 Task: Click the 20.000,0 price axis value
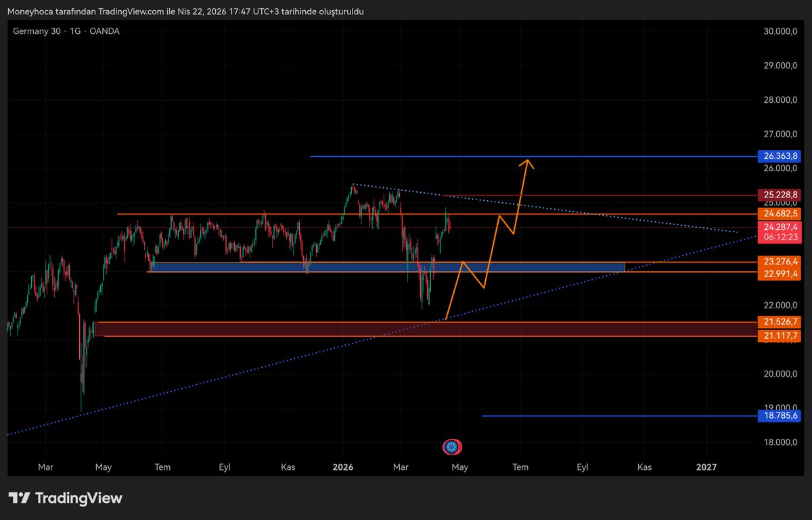780,374
